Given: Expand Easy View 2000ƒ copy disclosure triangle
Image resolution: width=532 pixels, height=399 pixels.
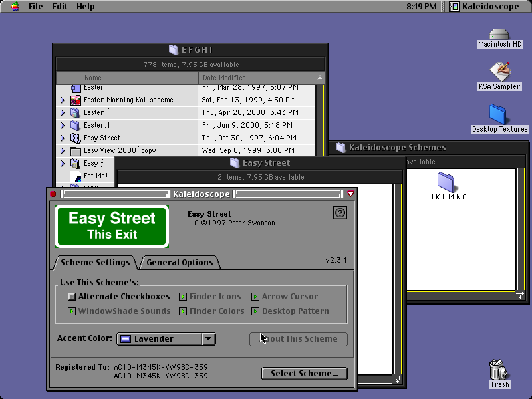Looking at the screenshot, I should click(x=63, y=151).
